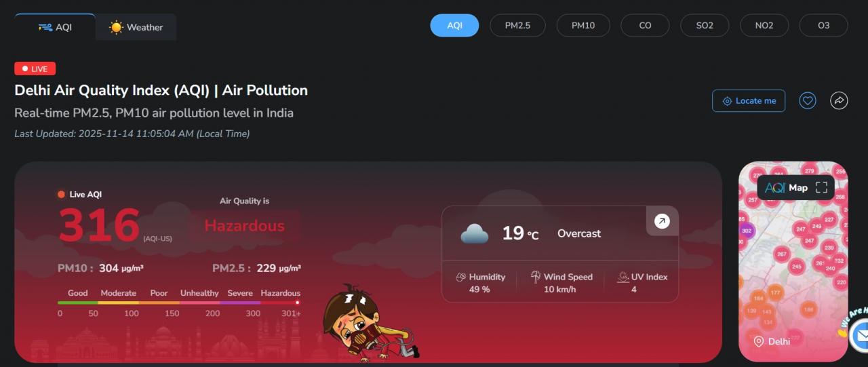Open the Delhi AQI map thumbnail
The height and width of the screenshot is (367, 868).
793,262
